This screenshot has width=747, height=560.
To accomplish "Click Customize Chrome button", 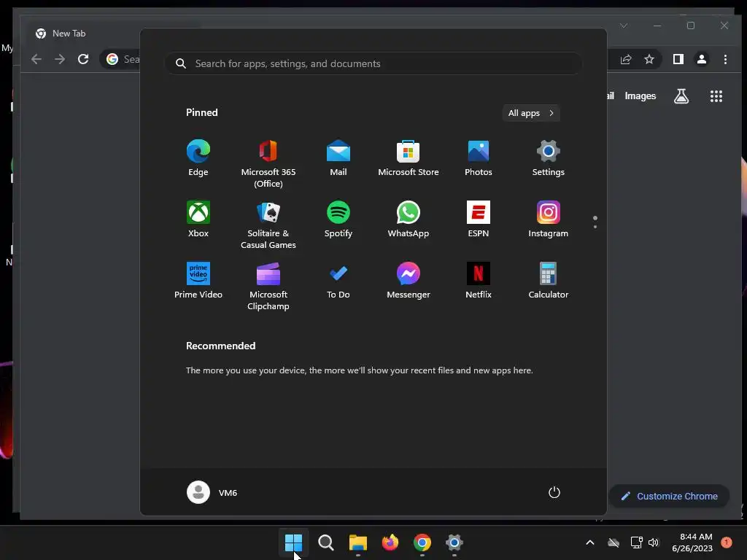I will (x=670, y=496).
